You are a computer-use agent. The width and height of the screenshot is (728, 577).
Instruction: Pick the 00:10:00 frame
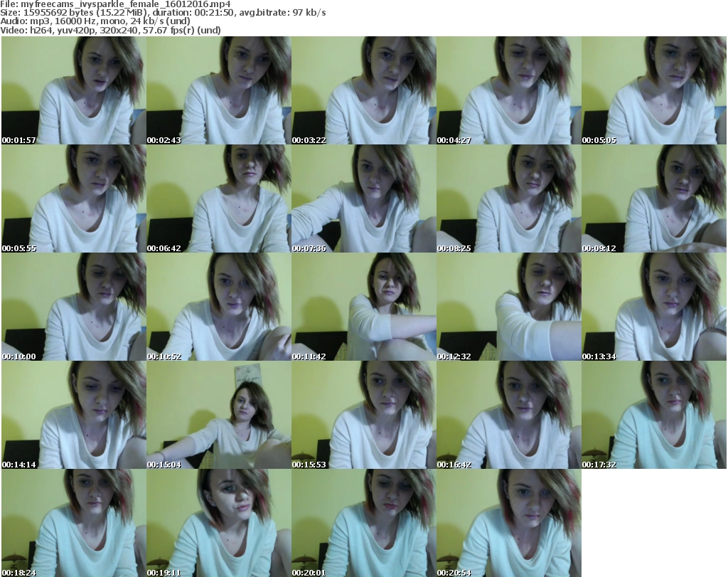[74, 307]
